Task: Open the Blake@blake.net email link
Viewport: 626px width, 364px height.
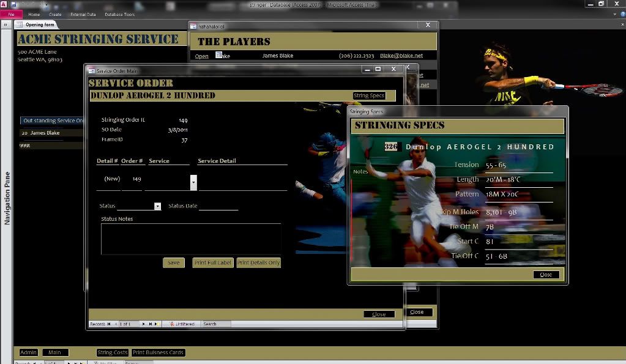Action: pyautogui.click(x=401, y=56)
